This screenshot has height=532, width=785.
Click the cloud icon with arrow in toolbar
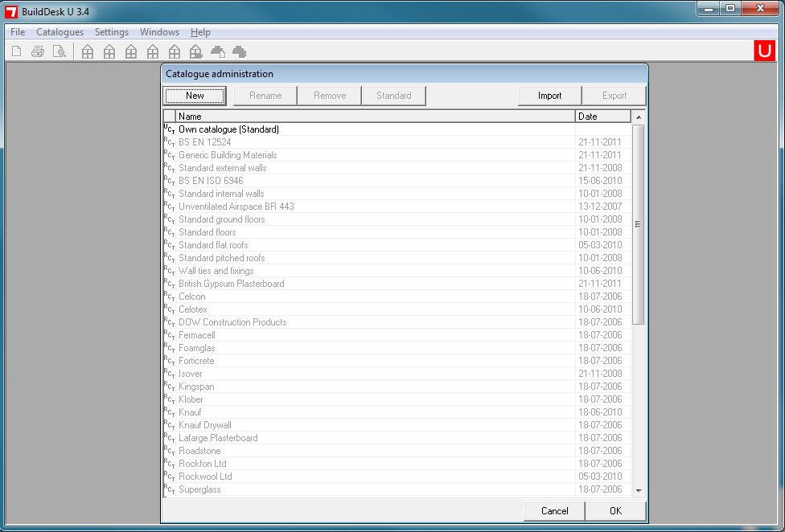pyautogui.click(x=240, y=51)
